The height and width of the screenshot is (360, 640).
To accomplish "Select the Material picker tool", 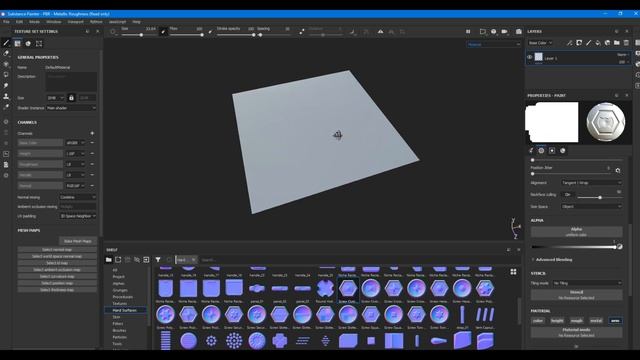I will click(x=6, y=107).
